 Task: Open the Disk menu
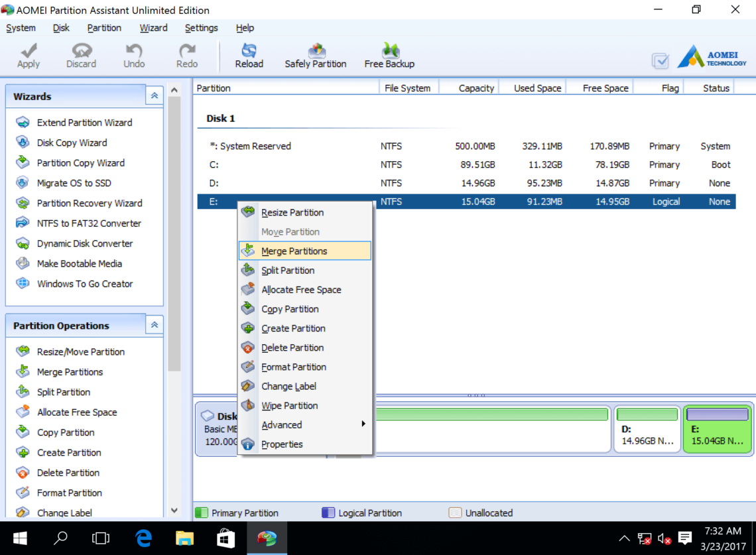pyautogui.click(x=61, y=28)
